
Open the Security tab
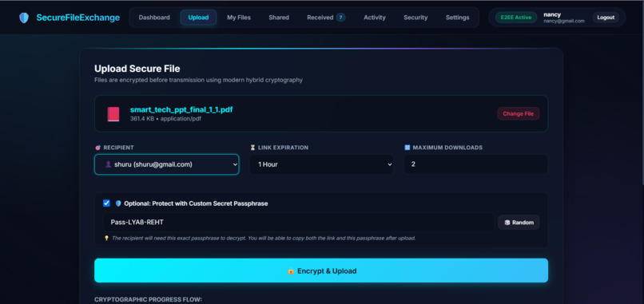[415, 18]
